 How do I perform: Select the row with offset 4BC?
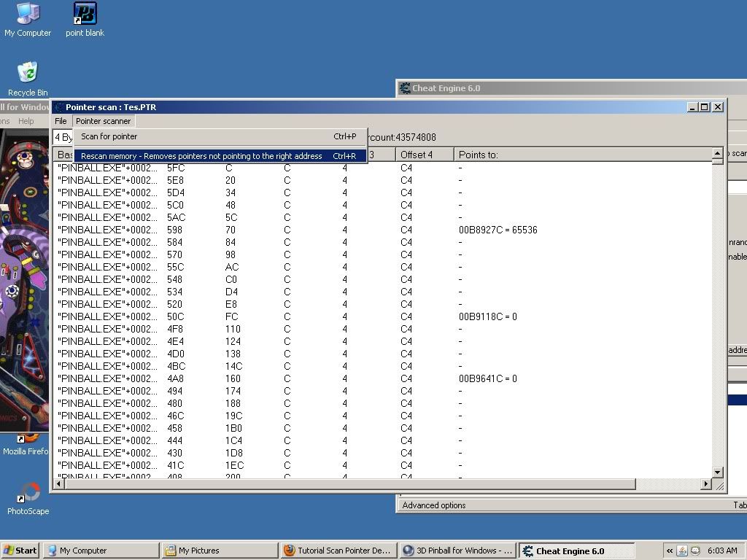click(x=384, y=366)
